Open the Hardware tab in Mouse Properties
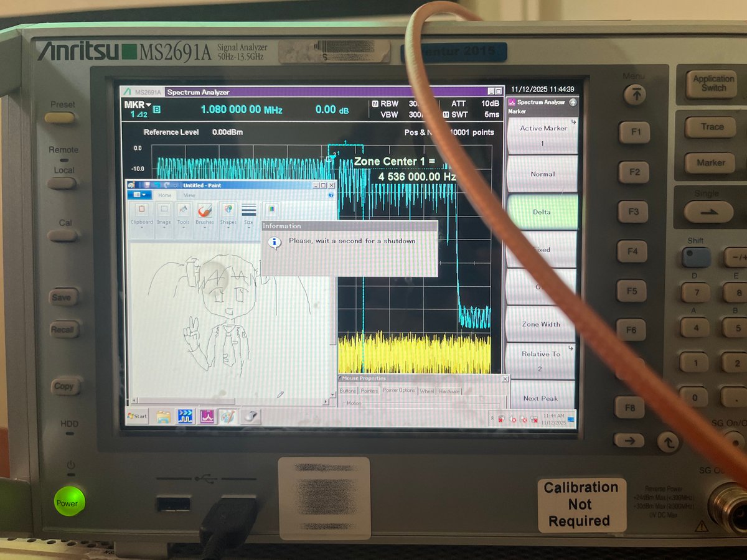Image resolution: width=747 pixels, height=560 pixels. point(449,391)
